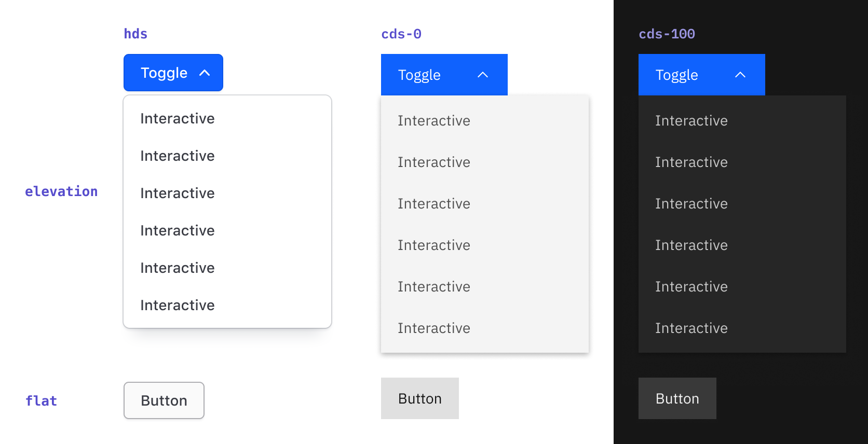Collapse the hds Toggle dropdown button
Screen dimensions: 868x444
pyautogui.click(x=173, y=73)
